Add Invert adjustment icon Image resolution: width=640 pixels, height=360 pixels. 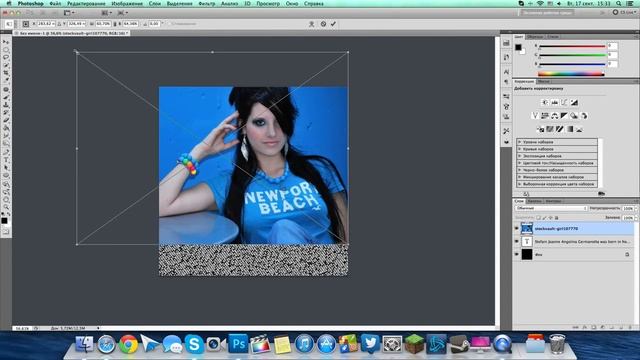pos(540,129)
